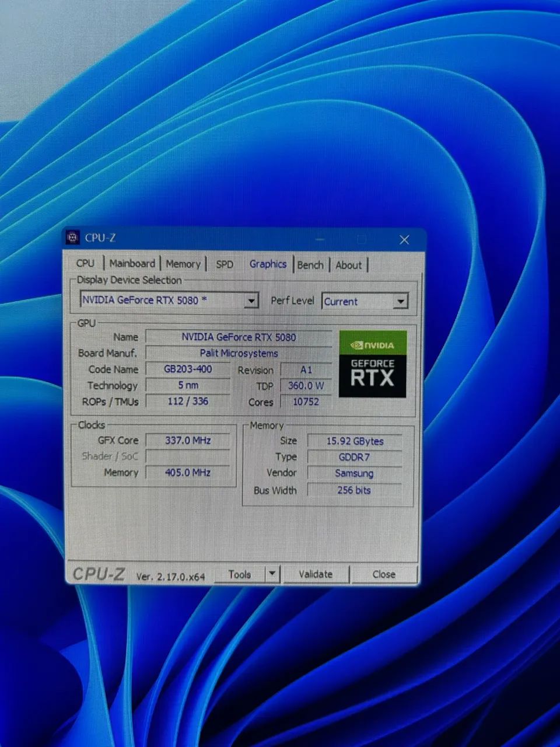This screenshot has height=747, width=560.
Task: Click the 15.92 GBytes memory size
Action: (x=355, y=441)
